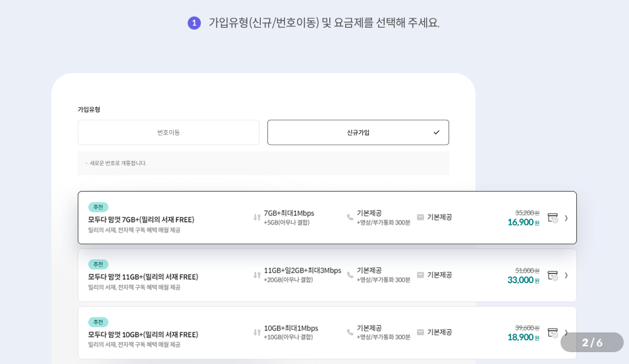
Task: Click the 11GB+일2GB+최대3Mbps data text
Action: [302, 271]
